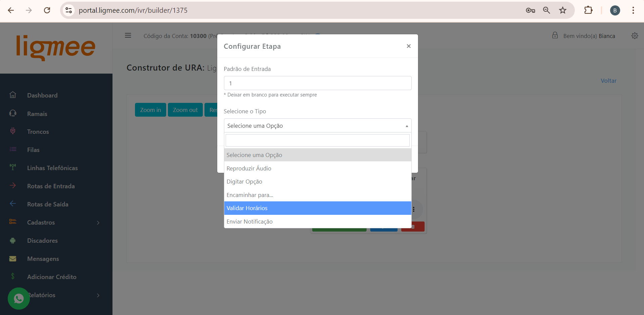Click the Mensagens envelope icon
Viewport: 644px width, 315px height.
coord(13,259)
